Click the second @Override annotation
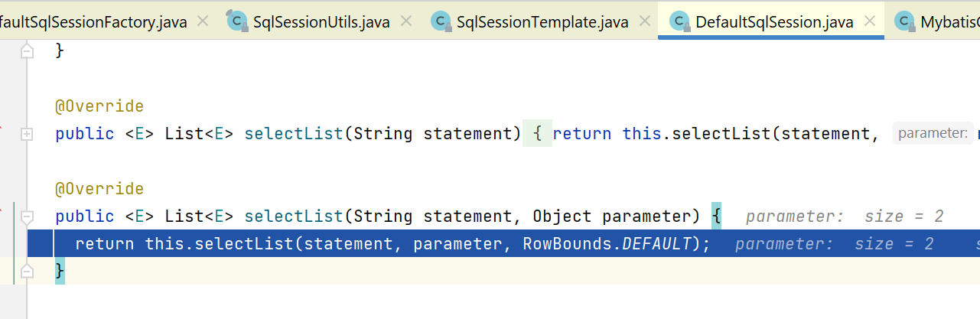The height and width of the screenshot is (319, 980). point(99,189)
